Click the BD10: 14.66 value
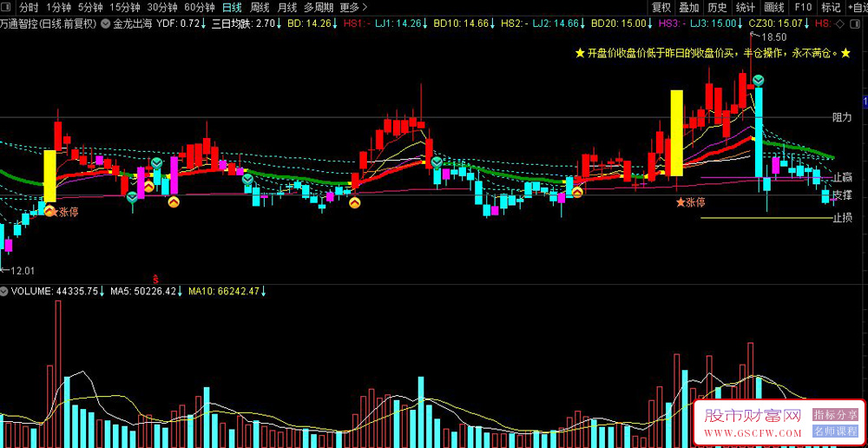The image size is (868, 448). [x=464, y=23]
